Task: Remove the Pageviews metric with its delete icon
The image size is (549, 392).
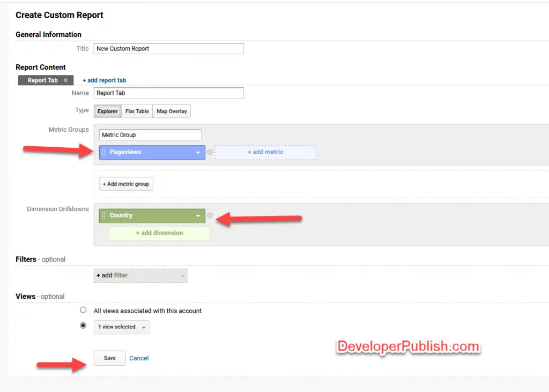Action: (x=210, y=152)
